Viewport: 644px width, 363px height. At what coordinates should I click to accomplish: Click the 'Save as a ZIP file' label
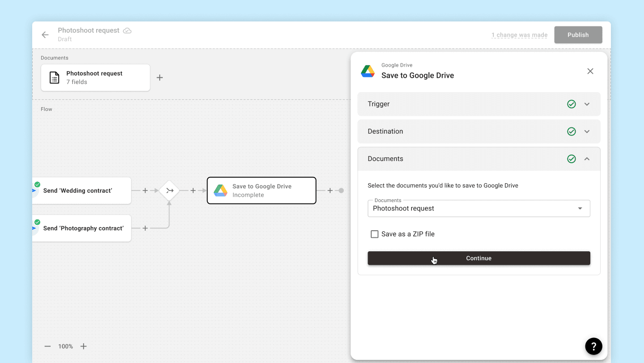408,234
